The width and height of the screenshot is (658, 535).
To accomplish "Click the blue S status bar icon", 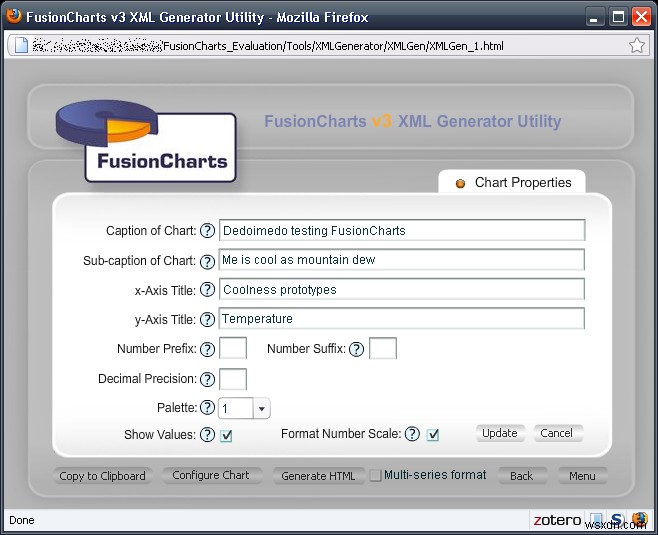I will [617, 519].
